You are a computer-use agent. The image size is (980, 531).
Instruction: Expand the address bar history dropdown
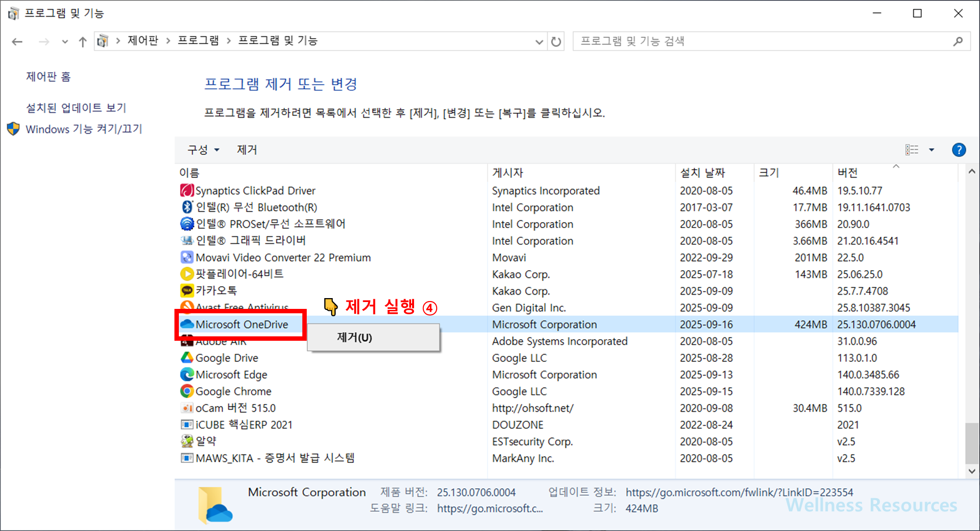tap(539, 42)
